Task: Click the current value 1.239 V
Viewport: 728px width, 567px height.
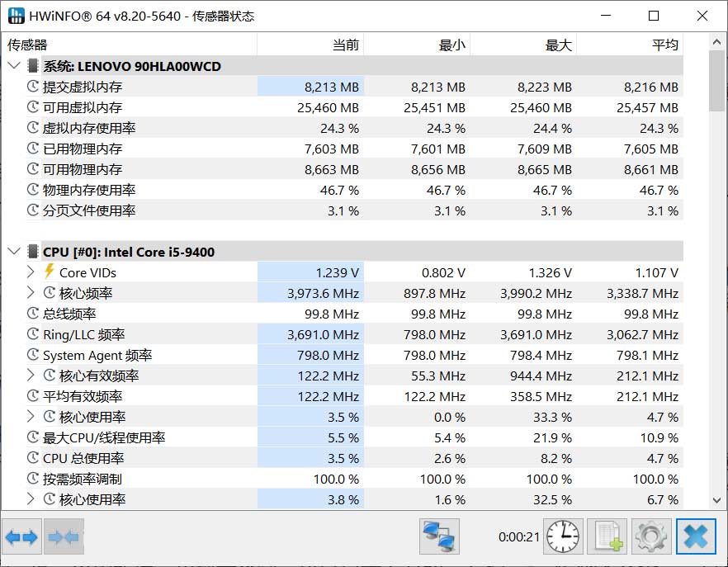Action: click(x=338, y=272)
